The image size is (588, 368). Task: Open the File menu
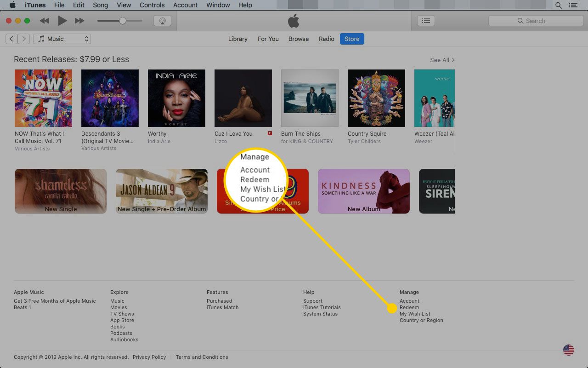(x=59, y=5)
